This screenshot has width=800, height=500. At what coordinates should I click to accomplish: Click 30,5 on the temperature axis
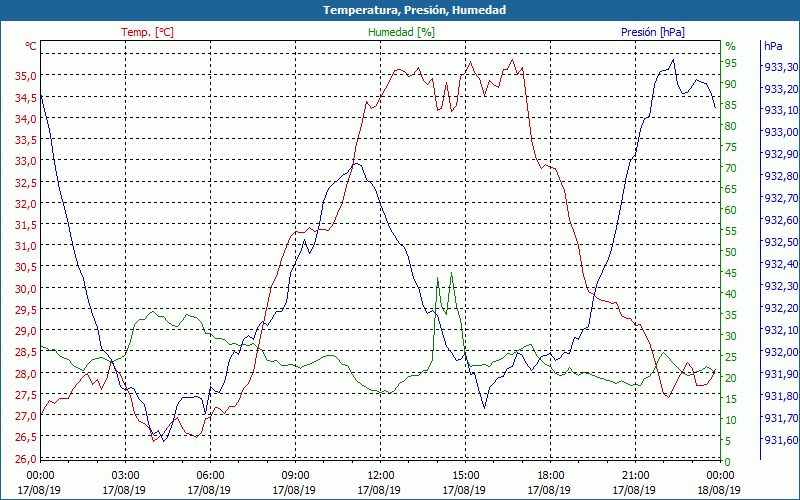(x=25, y=267)
